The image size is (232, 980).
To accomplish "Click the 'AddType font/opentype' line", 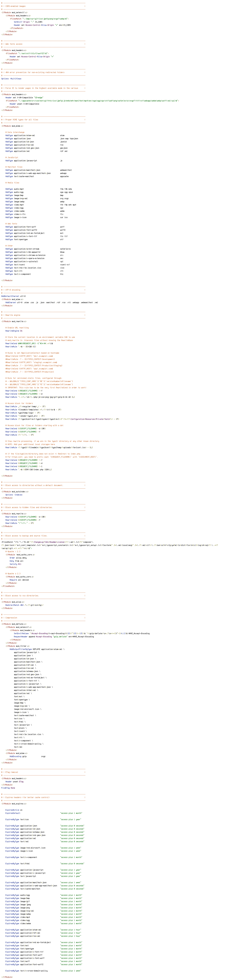I will (35, 239).
